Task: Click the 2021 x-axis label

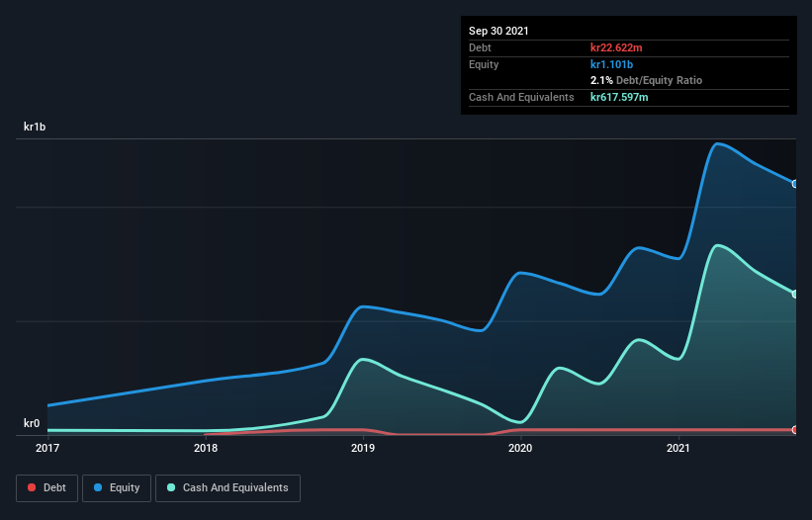Action: (x=677, y=448)
